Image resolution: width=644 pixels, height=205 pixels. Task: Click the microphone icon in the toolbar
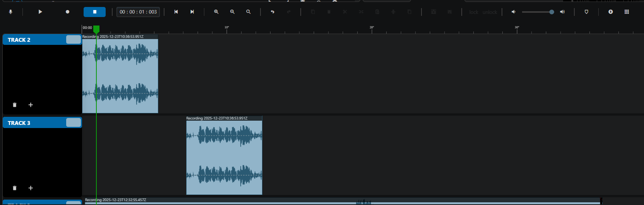(x=11, y=12)
